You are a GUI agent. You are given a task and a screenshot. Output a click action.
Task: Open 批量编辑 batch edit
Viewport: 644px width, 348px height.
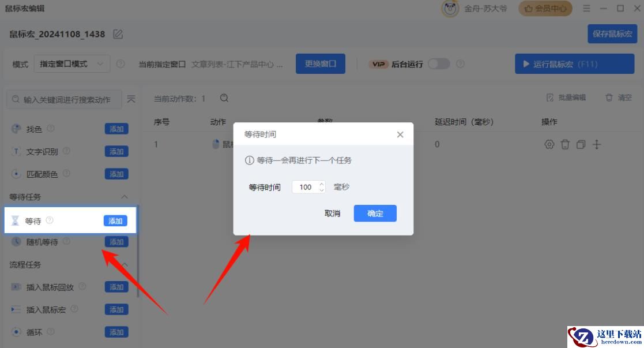566,98
